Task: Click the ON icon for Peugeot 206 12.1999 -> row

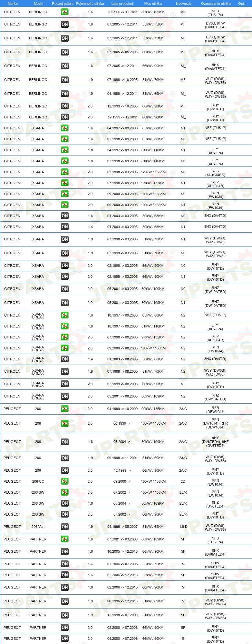Action: coord(65,470)
